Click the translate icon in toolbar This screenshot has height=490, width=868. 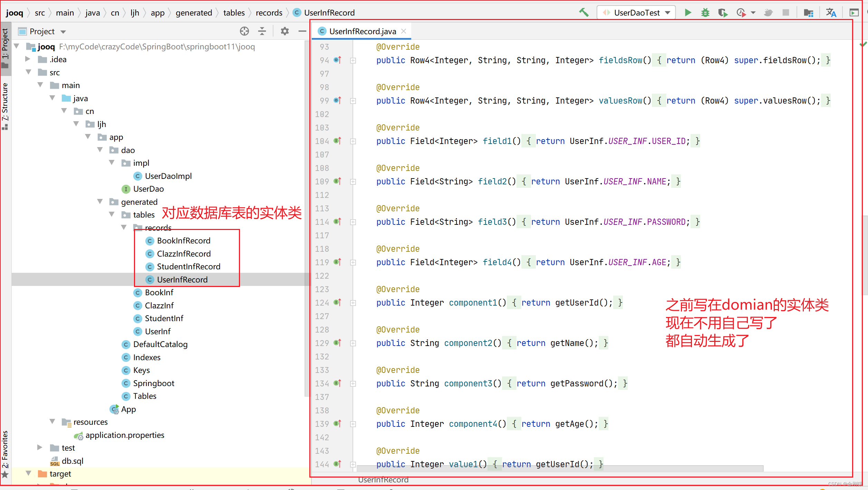pos(831,13)
